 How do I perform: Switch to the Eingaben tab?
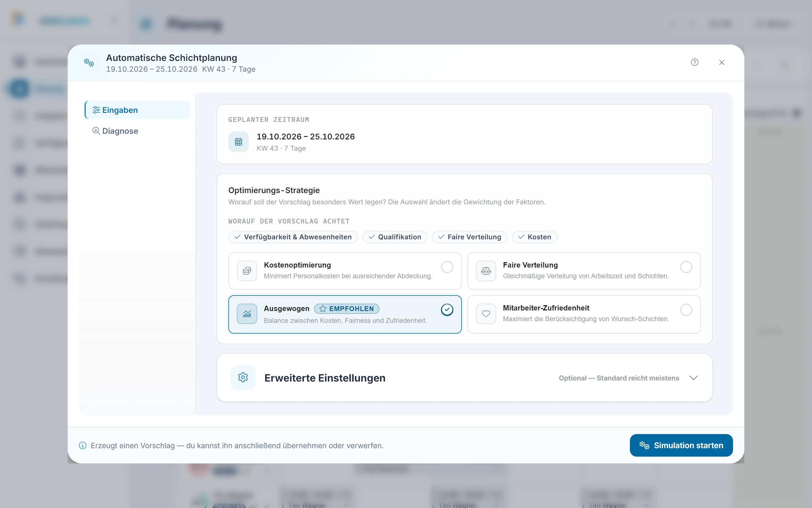(x=137, y=110)
